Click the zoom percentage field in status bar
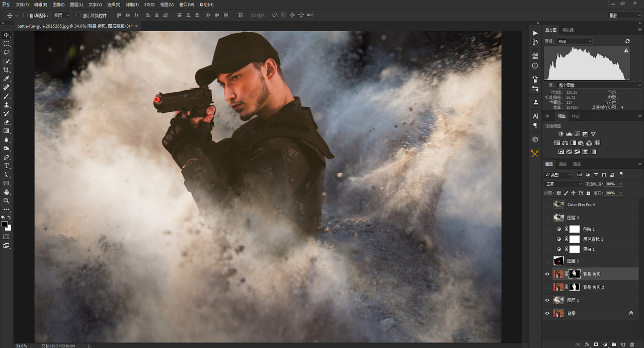The height and width of the screenshot is (348, 644). [21, 345]
